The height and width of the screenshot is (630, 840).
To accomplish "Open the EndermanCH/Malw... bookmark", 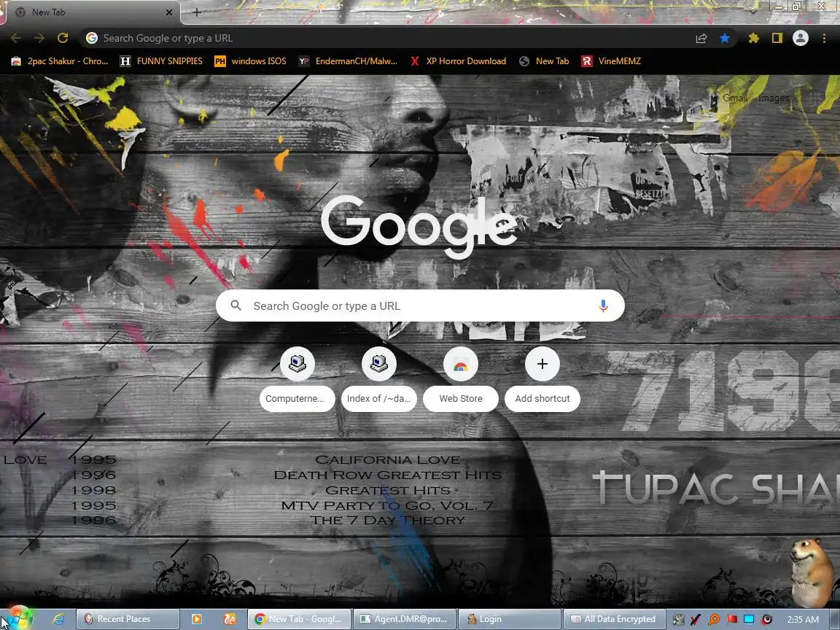I will click(x=349, y=61).
